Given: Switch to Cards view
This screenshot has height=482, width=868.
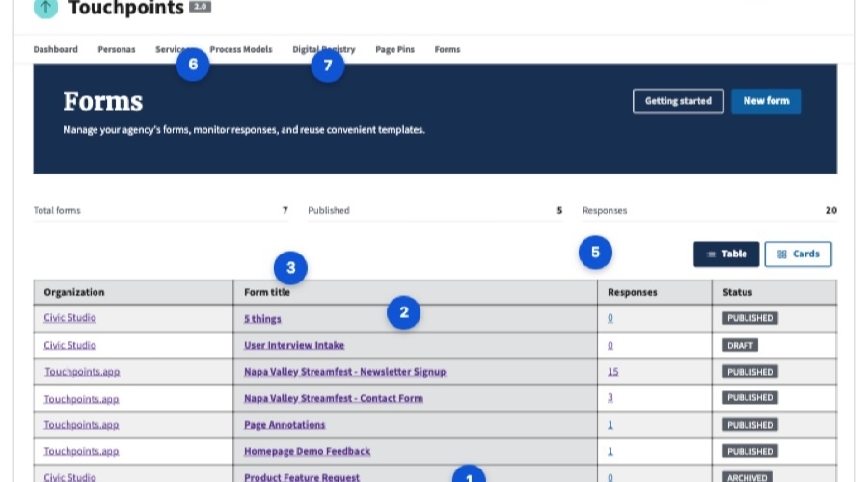Looking at the screenshot, I should 798,254.
